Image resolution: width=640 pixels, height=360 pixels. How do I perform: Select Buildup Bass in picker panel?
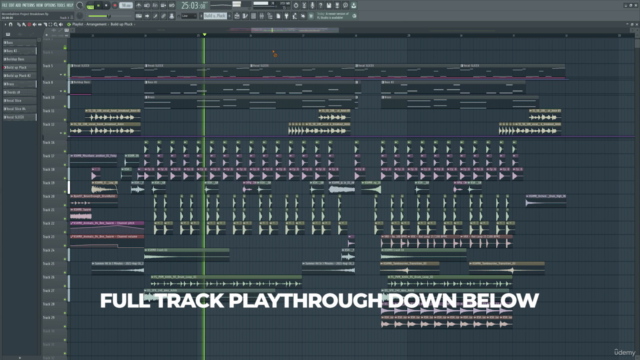[x=19, y=59]
